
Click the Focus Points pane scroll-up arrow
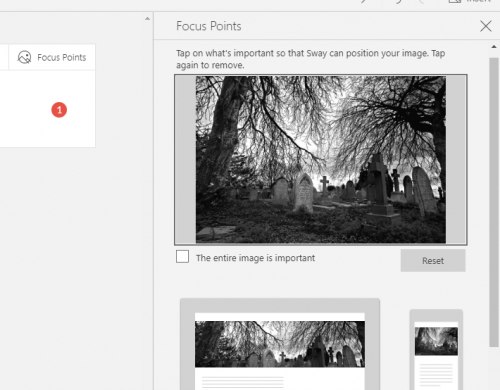(494, 47)
